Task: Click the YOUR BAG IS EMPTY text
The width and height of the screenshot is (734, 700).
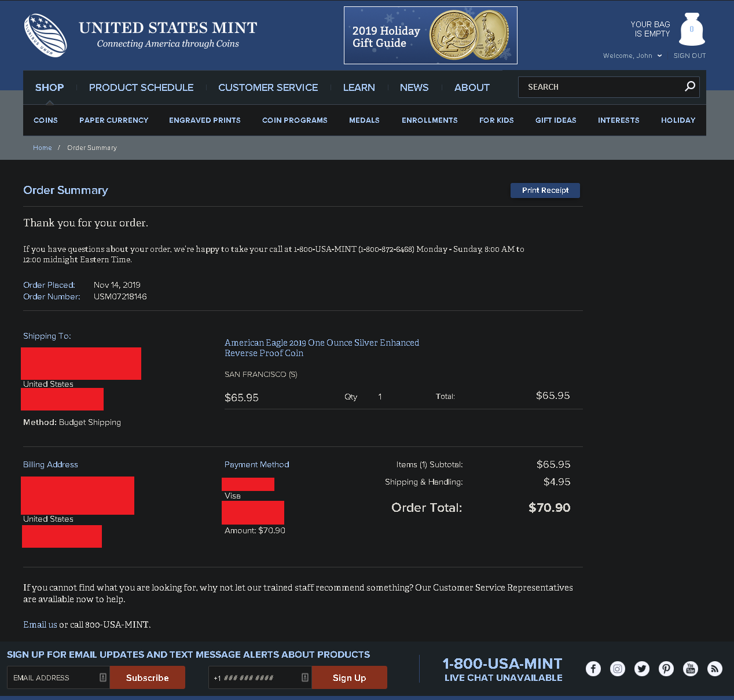Action: 650,29
